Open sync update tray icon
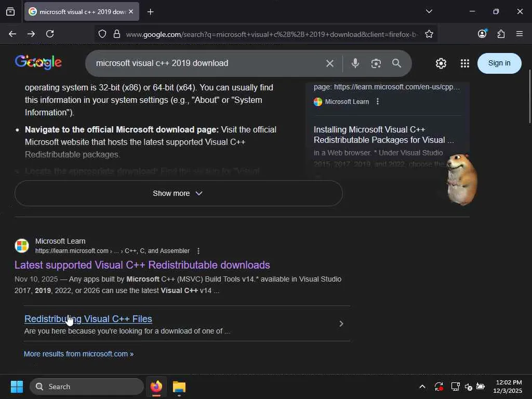The image size is (532, 399). click(x=438, y=387)
